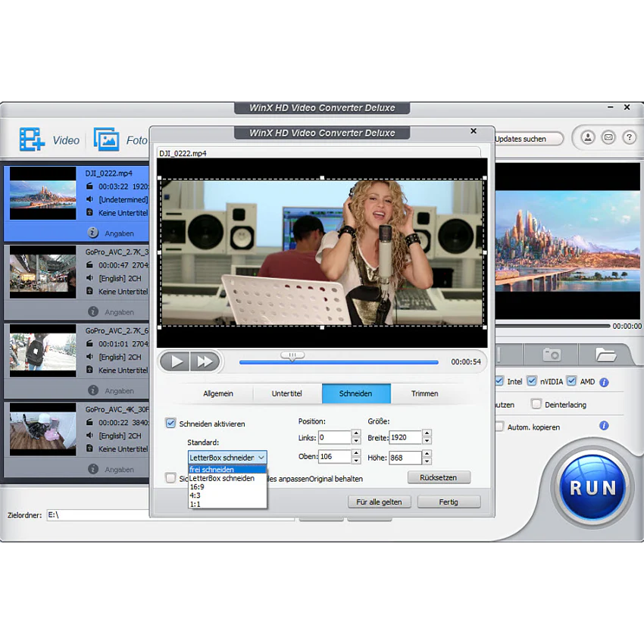Switch to the Allgemein tab
This screenshot has height=644, width=644.
click(218, 393)
